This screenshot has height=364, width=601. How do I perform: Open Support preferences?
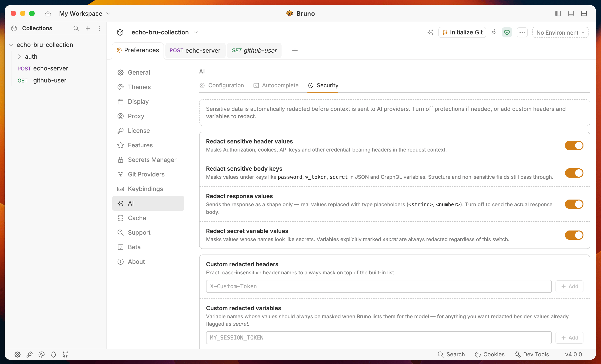(x=148, y=233)
